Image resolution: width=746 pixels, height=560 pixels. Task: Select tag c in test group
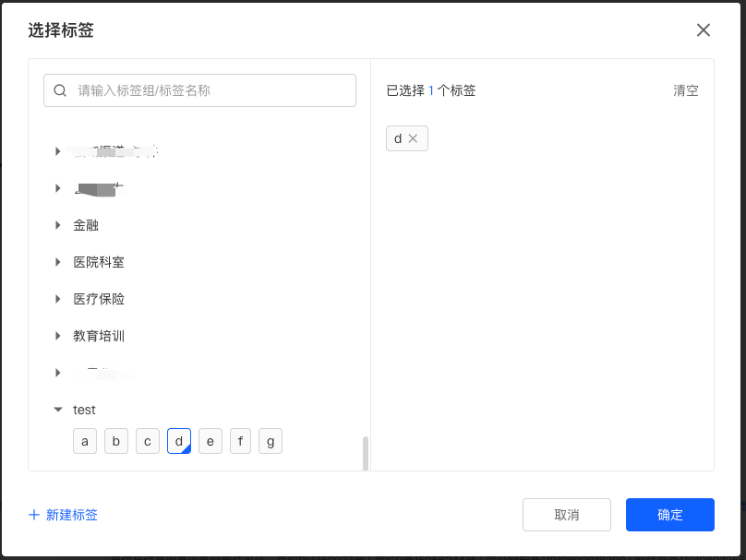tap(148, 441)
